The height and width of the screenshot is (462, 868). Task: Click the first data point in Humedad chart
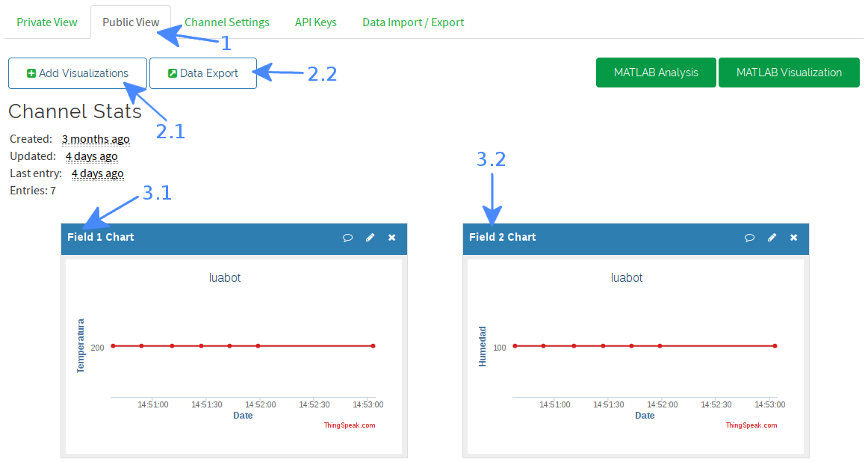515,346
